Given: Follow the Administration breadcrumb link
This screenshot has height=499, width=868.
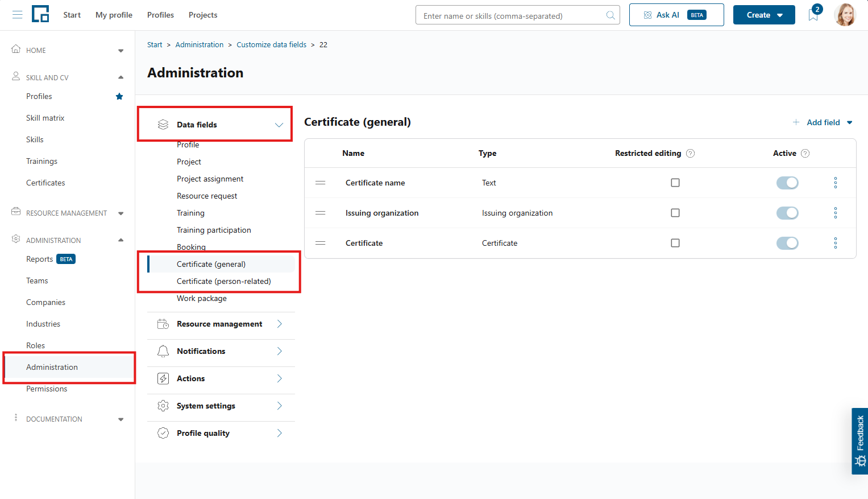Looking at the screenshot, I should click(200, 44).
